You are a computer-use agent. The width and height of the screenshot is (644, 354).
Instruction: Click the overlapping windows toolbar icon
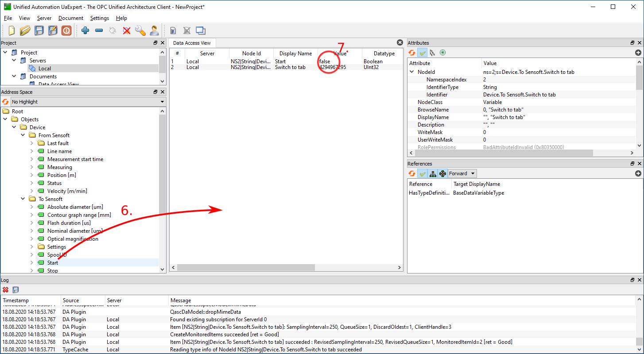pos(201,31)
